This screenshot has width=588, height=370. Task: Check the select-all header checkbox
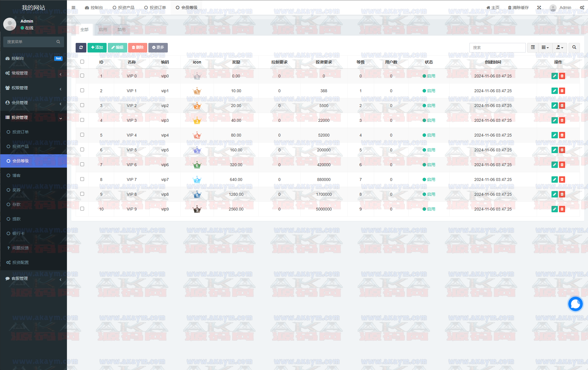coord(82,62)
